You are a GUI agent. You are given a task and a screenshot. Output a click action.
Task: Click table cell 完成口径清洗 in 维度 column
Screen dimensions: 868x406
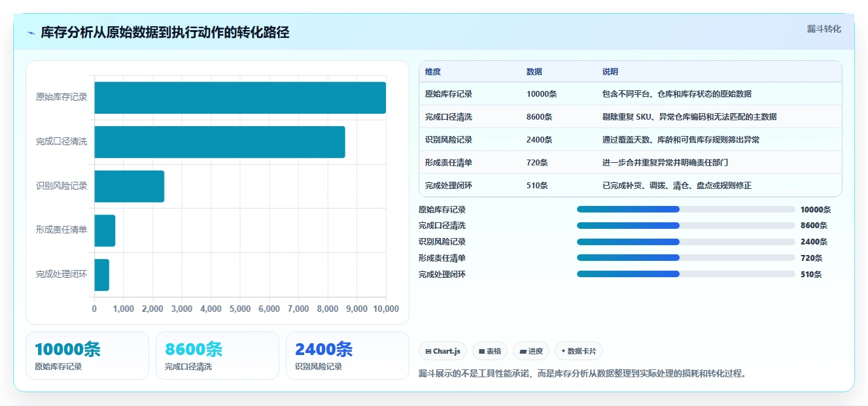point(449,117)
